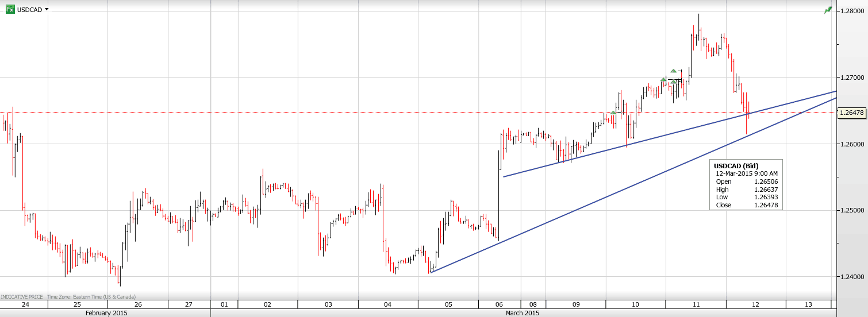Click the 13 date label on time axis
Screen dimensions: 868x317
click(x=808, y=304)
